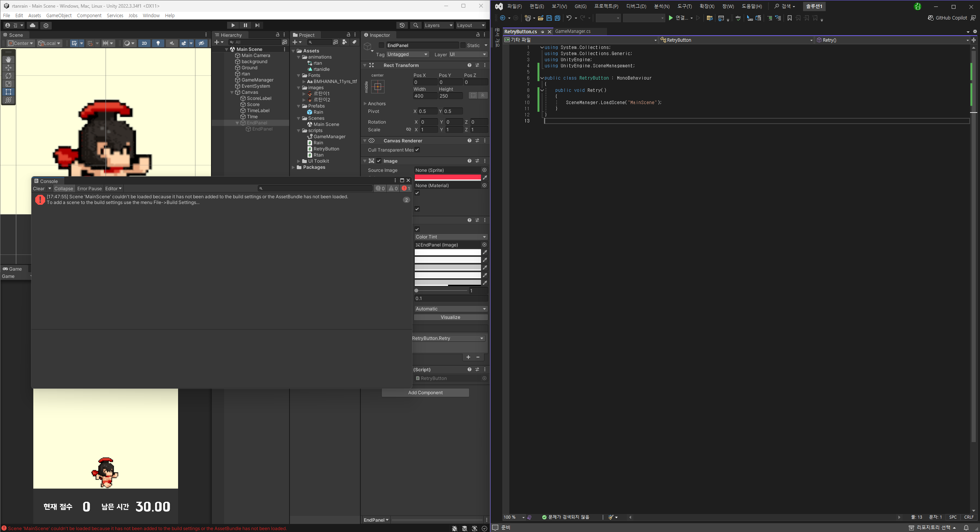Screen dimensions: 980x532
Task: Click the Unity Pause button
Action: [245, 25]
